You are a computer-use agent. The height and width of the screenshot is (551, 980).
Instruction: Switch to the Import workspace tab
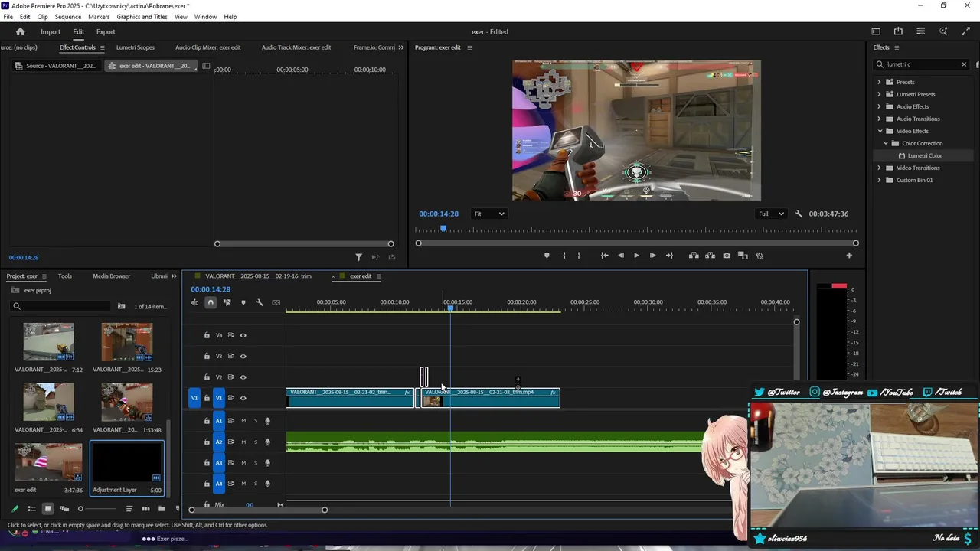(51, 31)
